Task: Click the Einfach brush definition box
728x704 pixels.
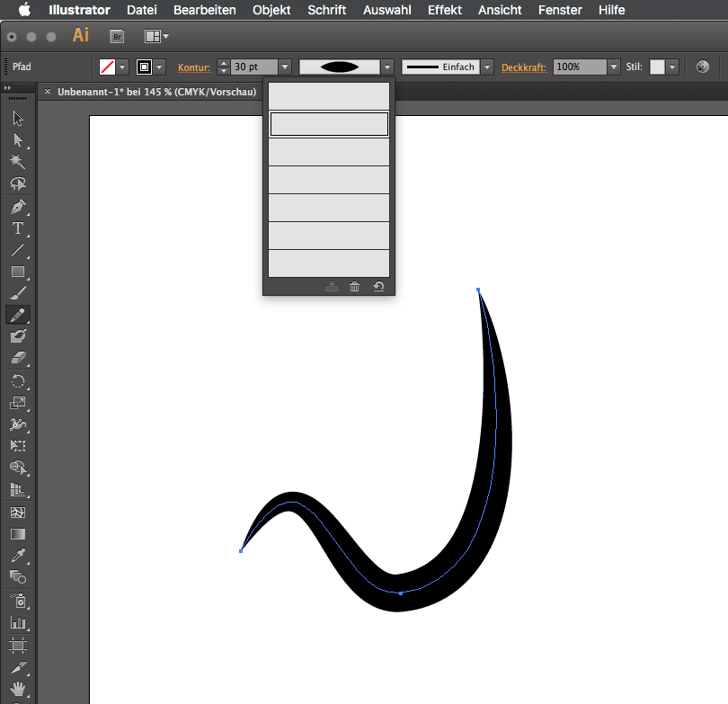Action: pyautogui.click(x=440, y=67)
